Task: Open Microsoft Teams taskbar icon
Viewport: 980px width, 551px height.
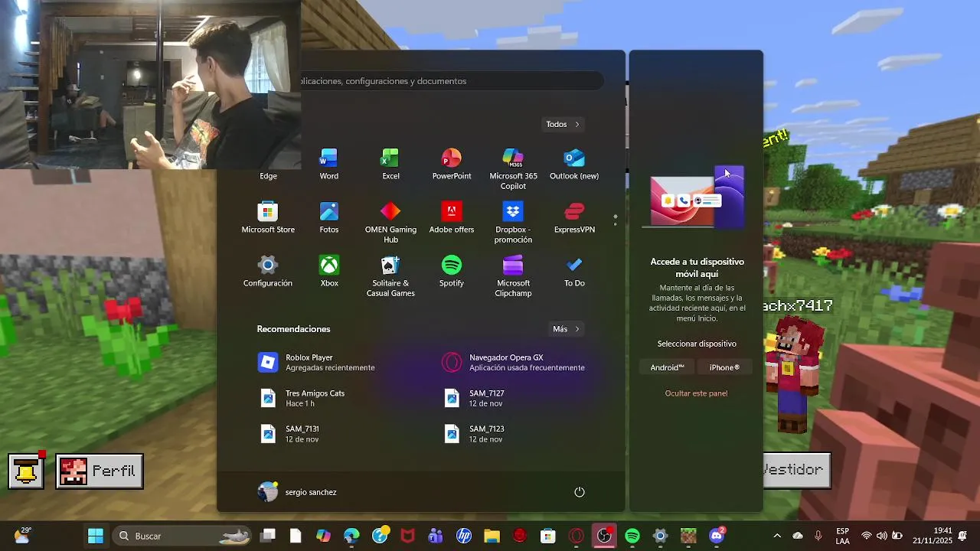Action: [436, 536]
